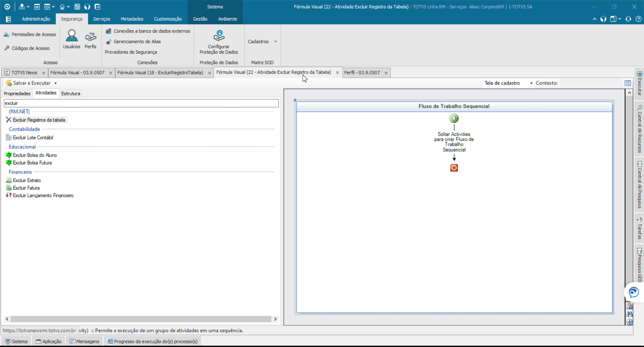Open the Estrutura tab
Screen dimensions: 644x347
click(70, 93)
